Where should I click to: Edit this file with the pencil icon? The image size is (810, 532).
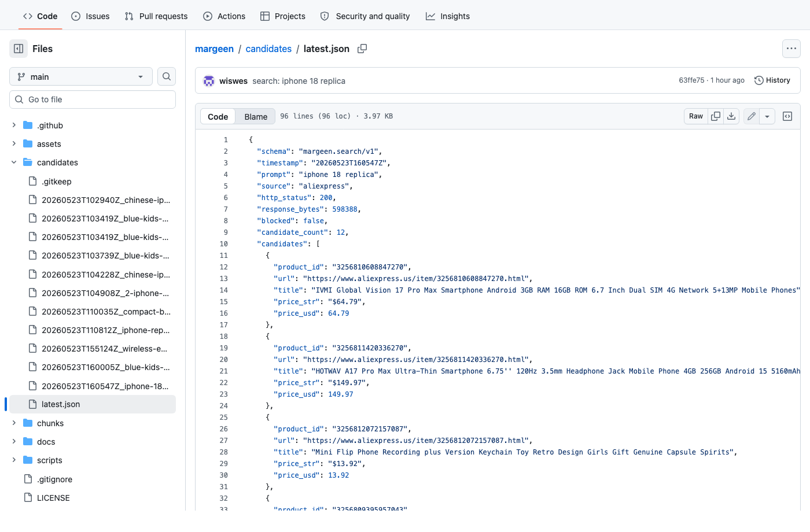(x=752, y=116)
